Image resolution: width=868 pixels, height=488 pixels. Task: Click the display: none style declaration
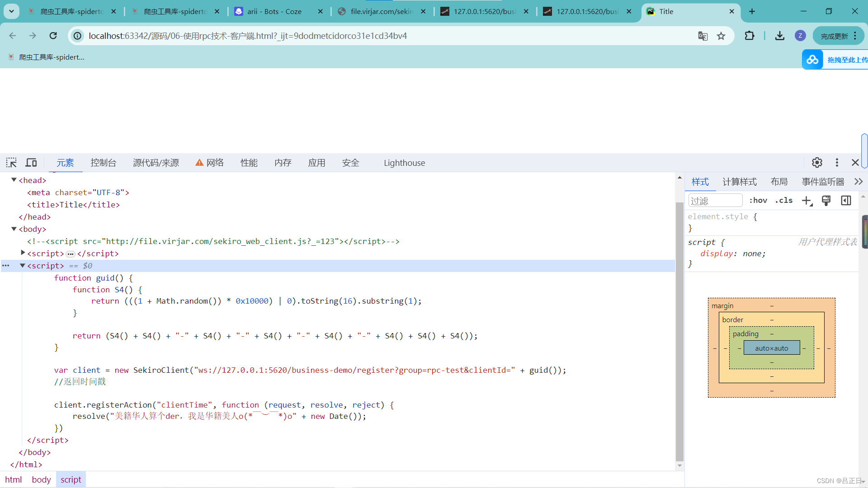(x=733, y=253)
